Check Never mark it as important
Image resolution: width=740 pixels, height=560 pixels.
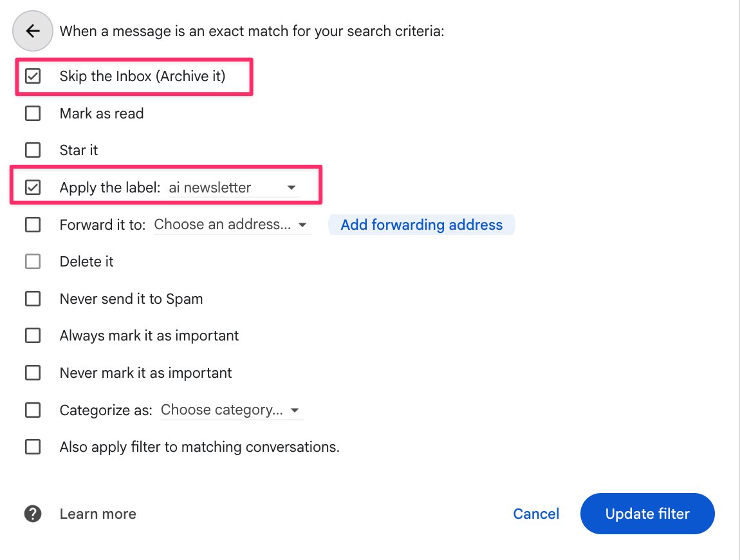[33, 373]
